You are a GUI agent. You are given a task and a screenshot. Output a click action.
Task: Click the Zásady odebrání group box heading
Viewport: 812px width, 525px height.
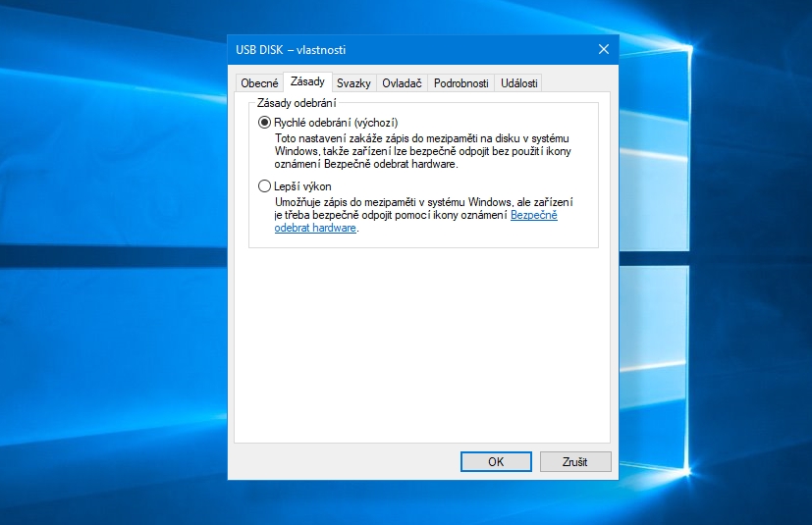296,102
